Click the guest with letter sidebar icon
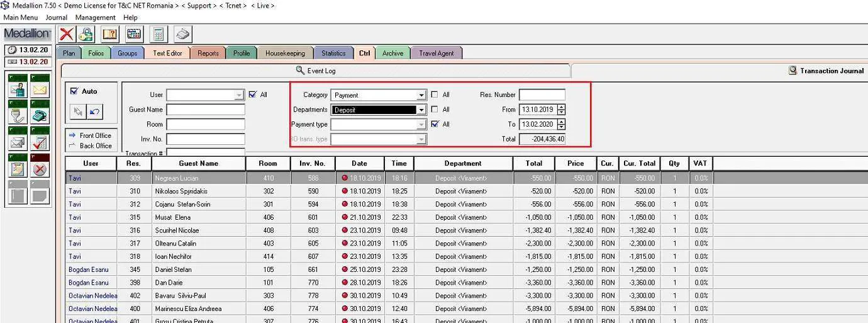 point(18,88)
